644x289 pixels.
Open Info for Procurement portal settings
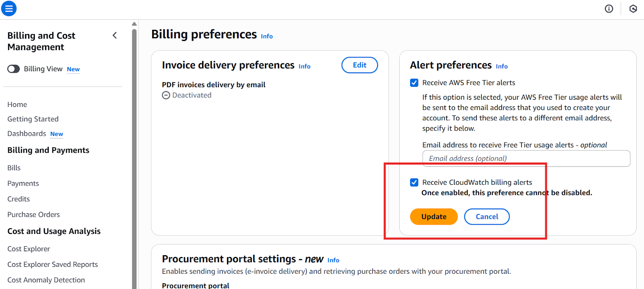tap(333, 260)
